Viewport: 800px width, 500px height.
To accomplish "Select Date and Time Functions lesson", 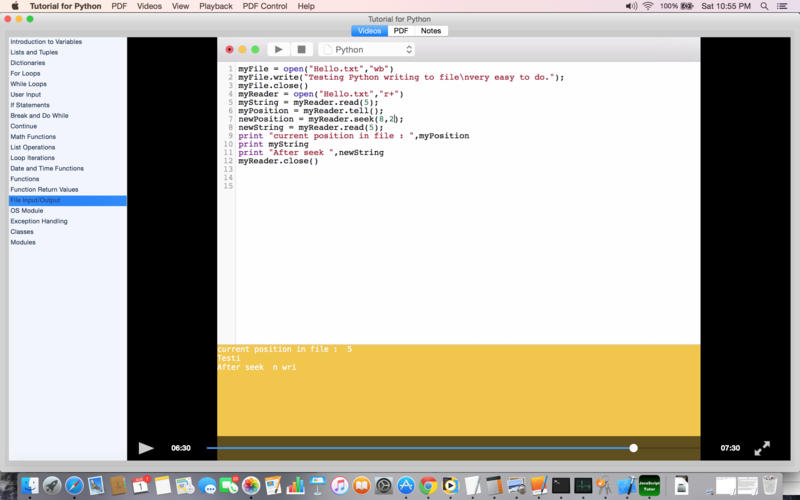I will tap(67, 168).
